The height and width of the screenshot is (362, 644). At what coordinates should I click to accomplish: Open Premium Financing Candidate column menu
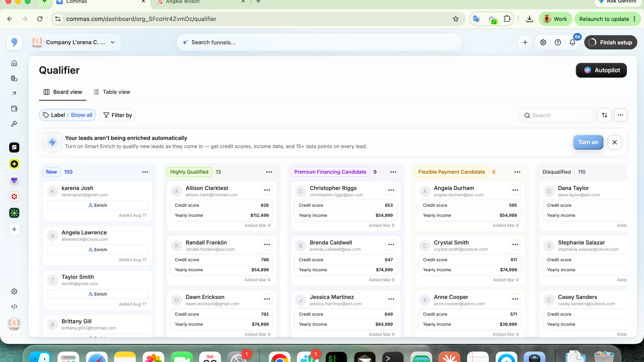coord(393,172)
